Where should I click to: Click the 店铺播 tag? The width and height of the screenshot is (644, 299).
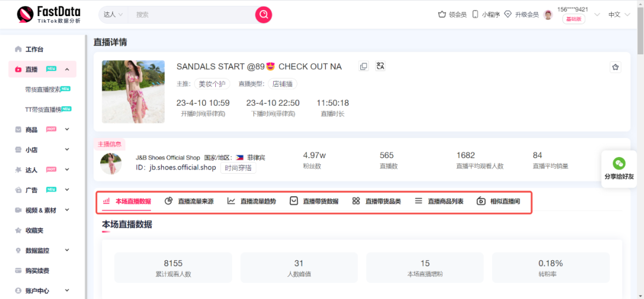tap(283, 84)
